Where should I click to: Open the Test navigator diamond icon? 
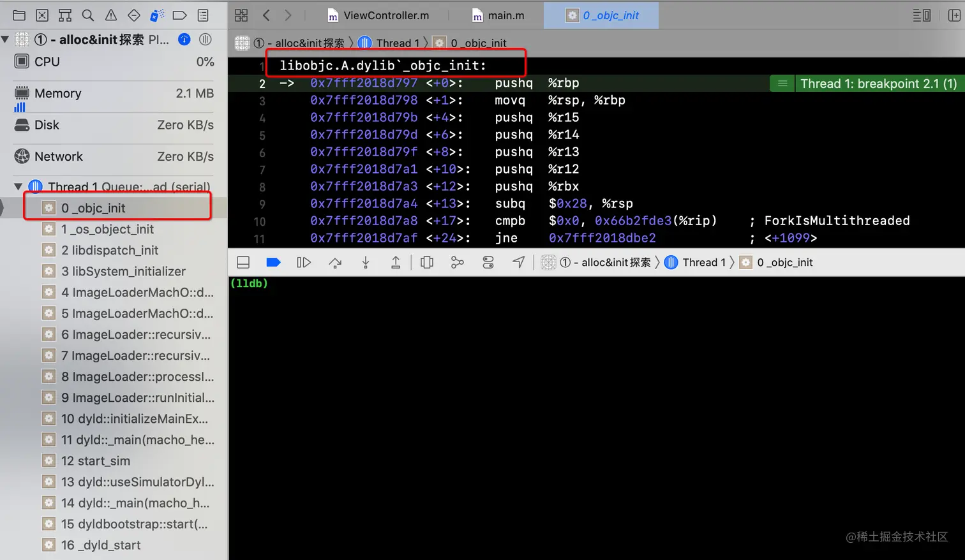(134, 15)
